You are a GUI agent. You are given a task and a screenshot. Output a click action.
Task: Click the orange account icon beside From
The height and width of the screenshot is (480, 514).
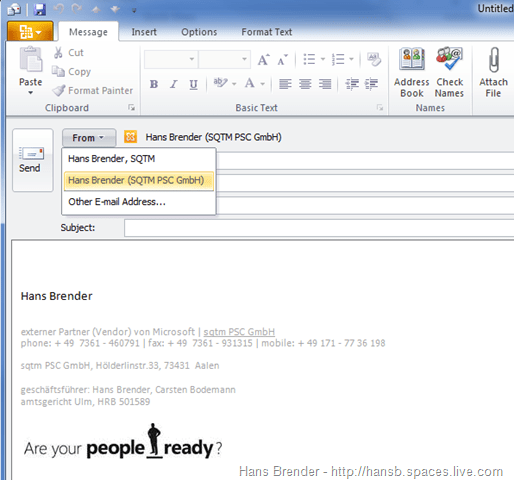130,137
